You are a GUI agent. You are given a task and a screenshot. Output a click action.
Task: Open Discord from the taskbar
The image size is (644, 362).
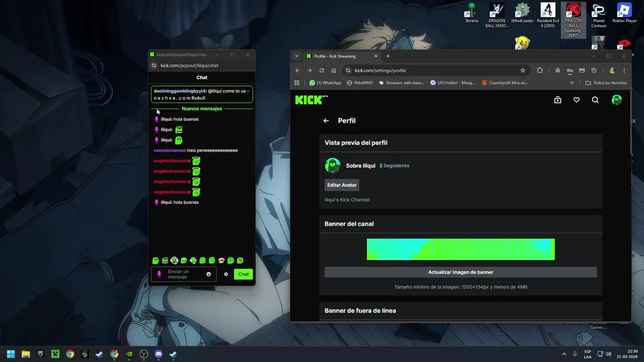158,354
